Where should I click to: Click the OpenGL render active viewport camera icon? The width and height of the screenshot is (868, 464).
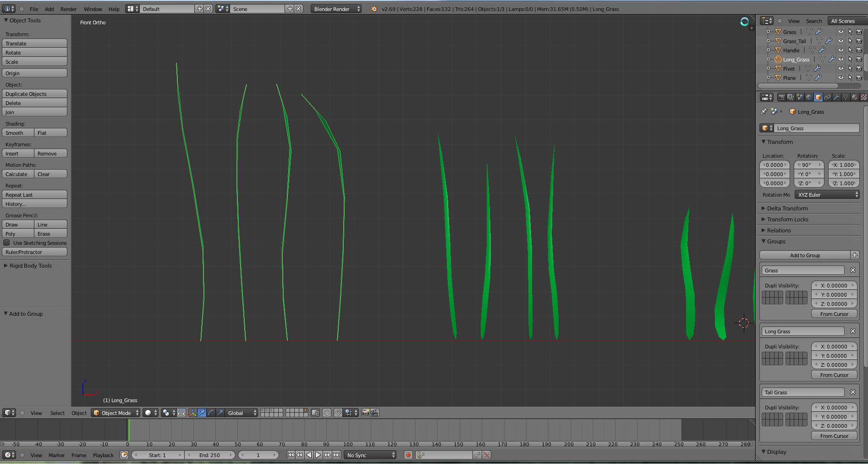pos(365,413)
